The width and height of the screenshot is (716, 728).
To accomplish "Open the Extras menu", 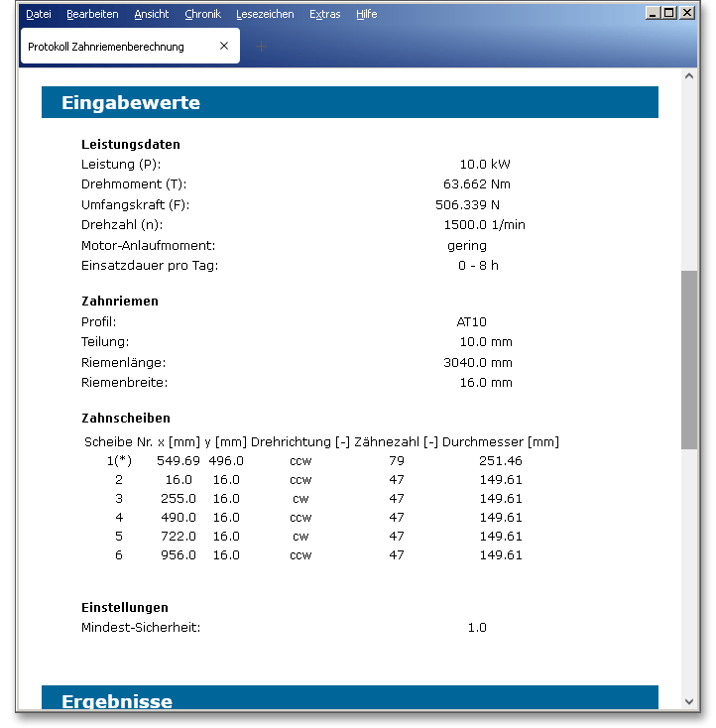I will point(324,14).
